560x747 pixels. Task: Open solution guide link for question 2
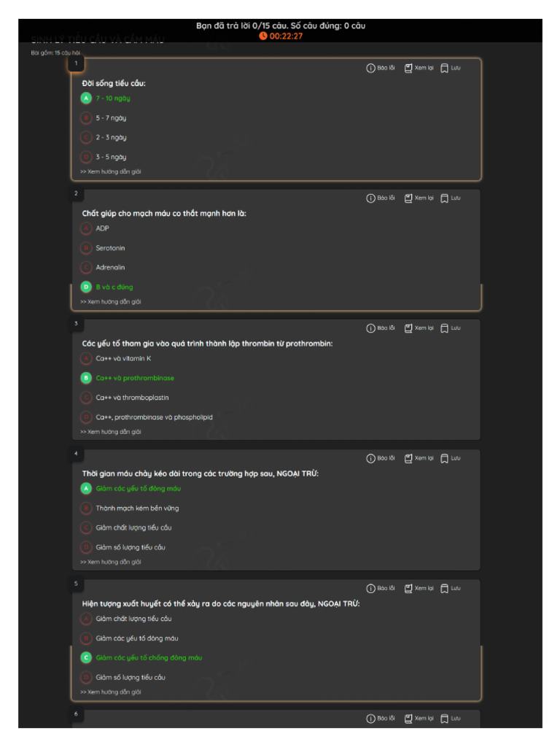coord(111,301)
